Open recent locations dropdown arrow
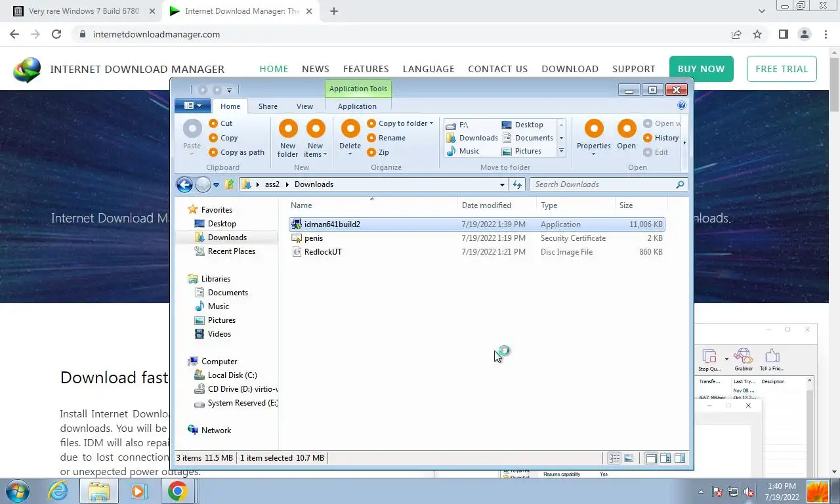The width and height of the screenshot is (840, 504). coord(216,185)
